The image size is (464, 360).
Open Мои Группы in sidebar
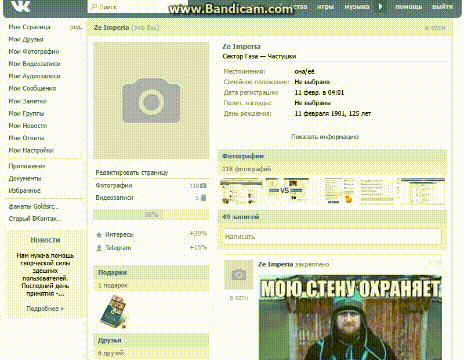(26, 113)
